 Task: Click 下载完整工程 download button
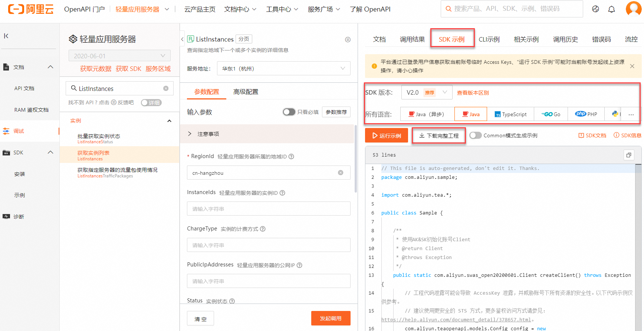[439, 136]
